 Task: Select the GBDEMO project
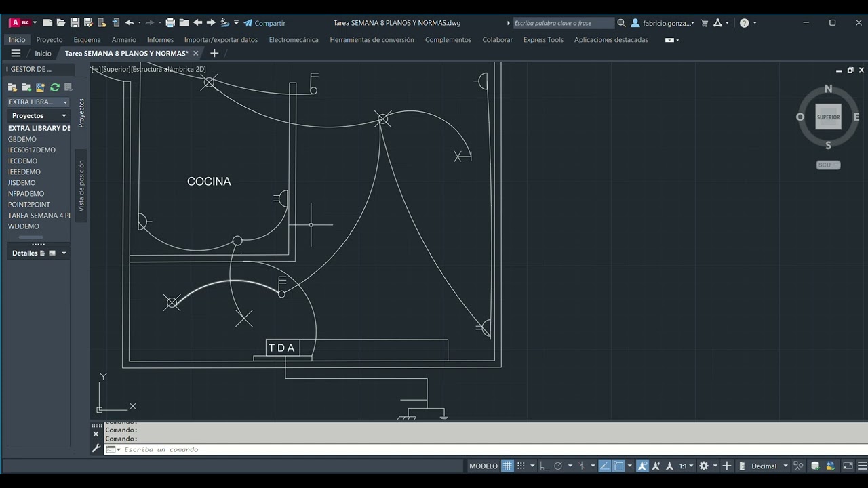[x=22, y=139]
